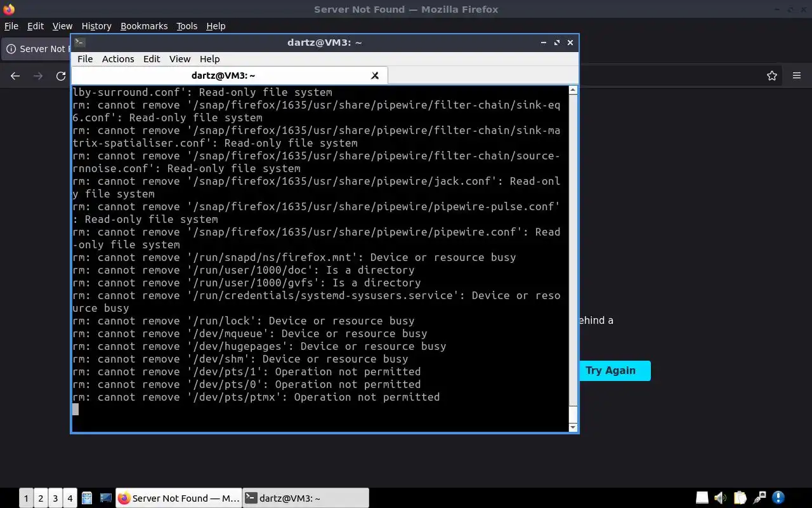Click the '/dev/hugepages' error line
The image size is (812, 508).
tap(259, 346)
